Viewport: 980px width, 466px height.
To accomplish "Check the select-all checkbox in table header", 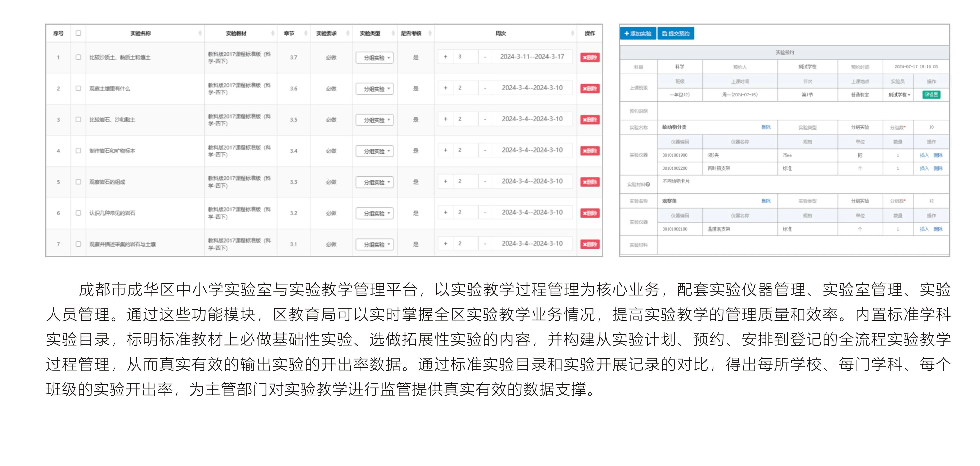I will pyautogui.click(x=78, y=33).
